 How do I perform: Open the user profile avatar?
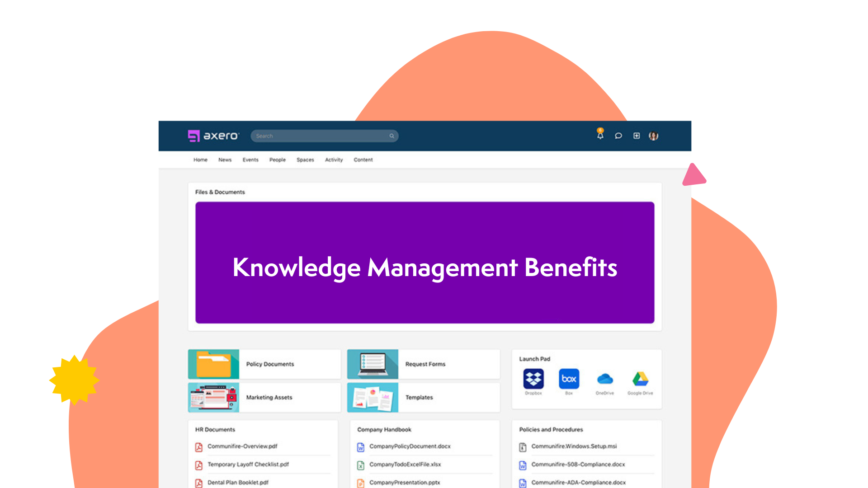click(653, 136)
